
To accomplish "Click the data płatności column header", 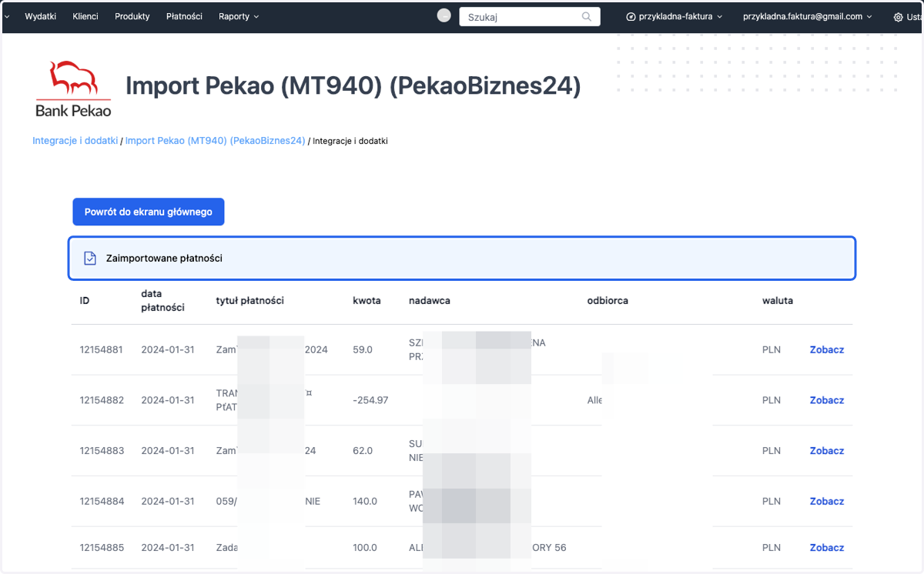I will pos(162,301).
